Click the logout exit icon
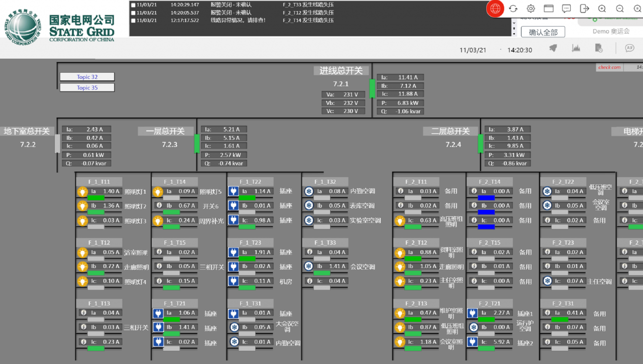Viewport: 643px width, 364px height. [x=584, y=9]
